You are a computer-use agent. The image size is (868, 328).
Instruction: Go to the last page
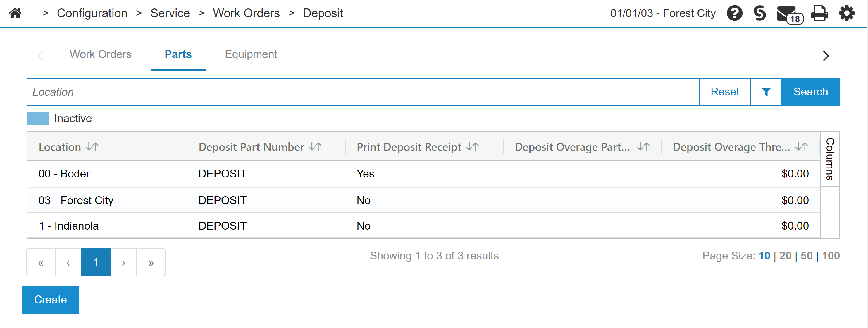[x=151, y=262]
